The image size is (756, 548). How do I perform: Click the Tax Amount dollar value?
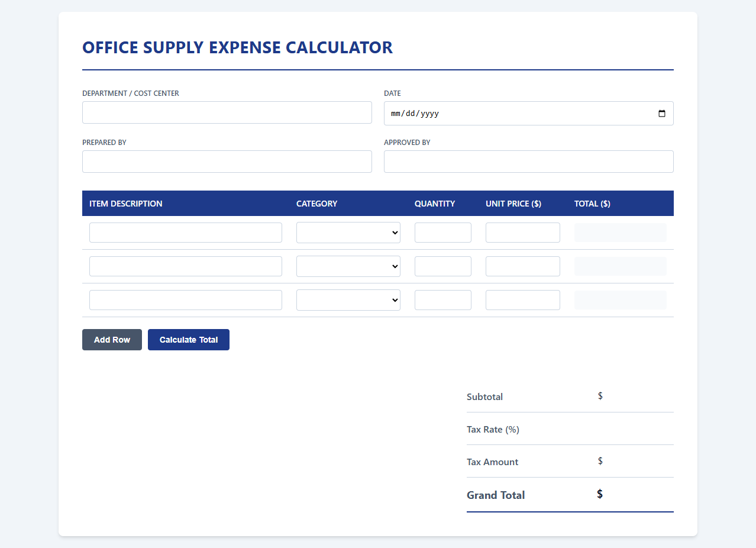pos(600,461)
